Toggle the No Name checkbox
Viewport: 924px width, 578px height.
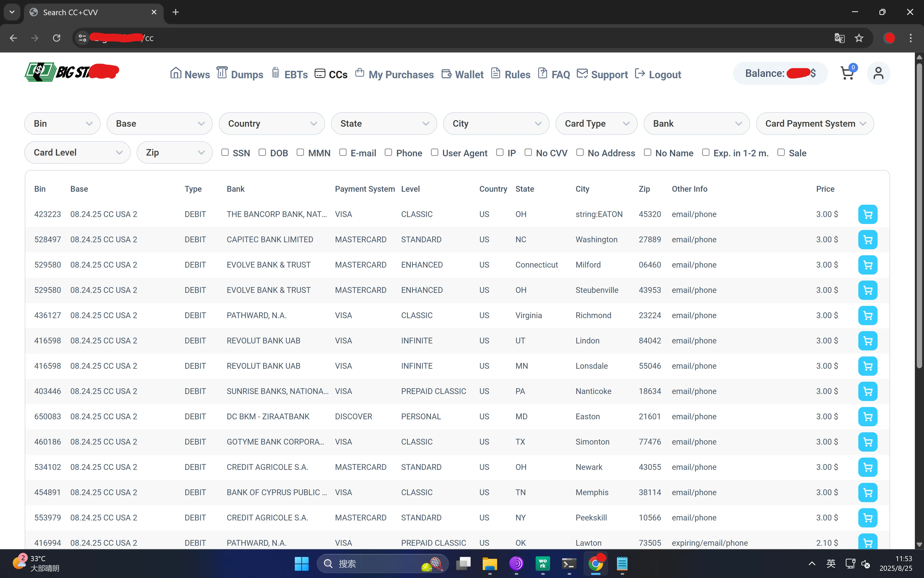[648, 152]
